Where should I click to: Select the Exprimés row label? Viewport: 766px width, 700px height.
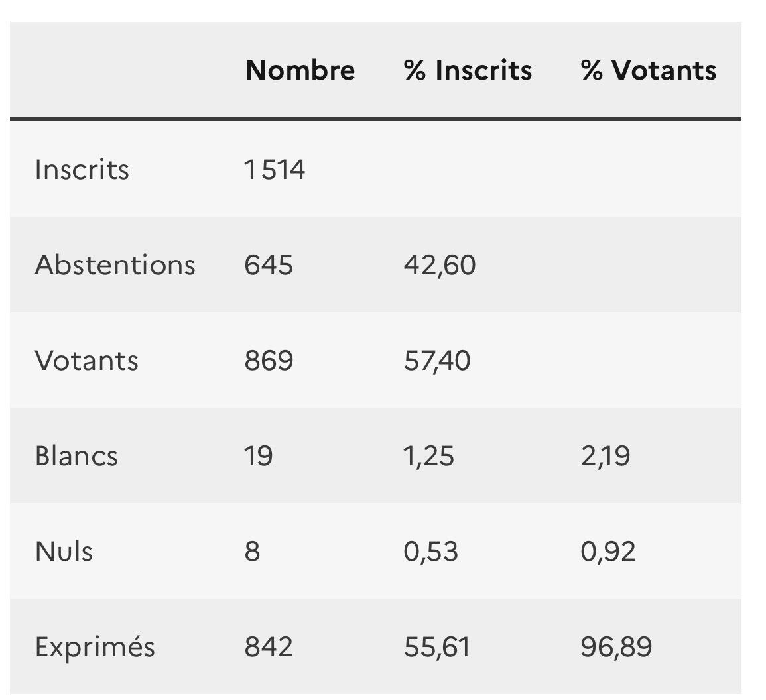(x=95, y=647)
